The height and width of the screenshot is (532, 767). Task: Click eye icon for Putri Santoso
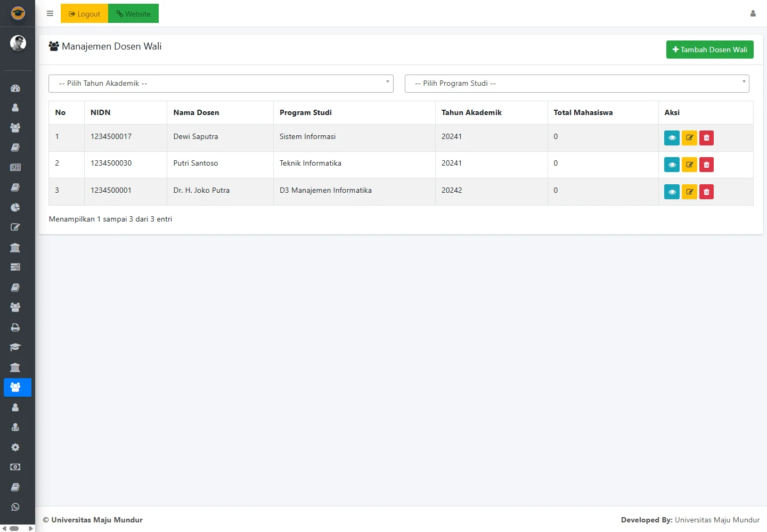pos(672,165)
